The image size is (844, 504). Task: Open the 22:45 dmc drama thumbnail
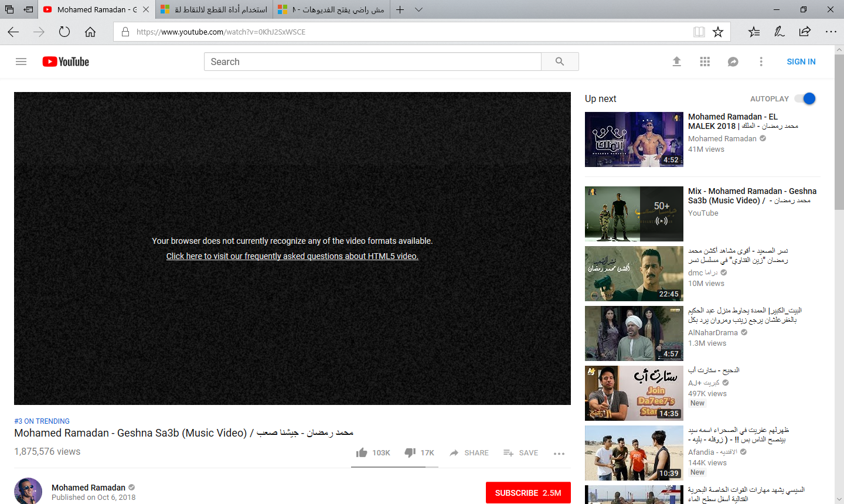pyautogui.click(x=634, y=274)
